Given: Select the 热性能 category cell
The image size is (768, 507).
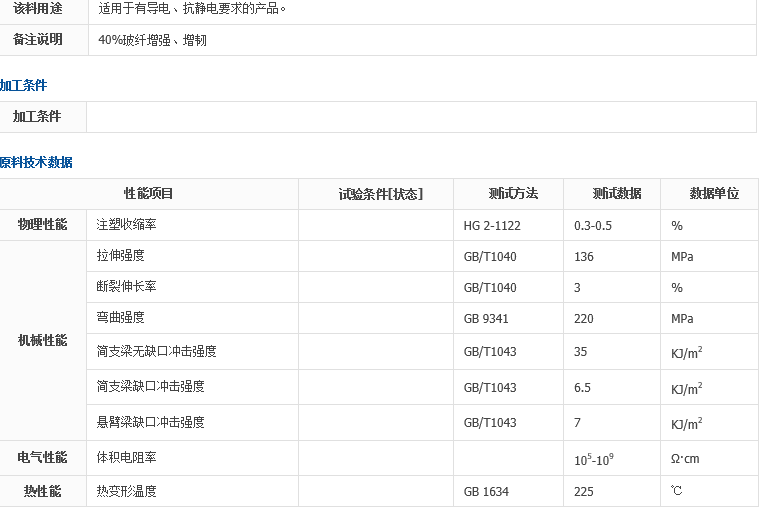Looking at the screenshot, I should [43, 492].
